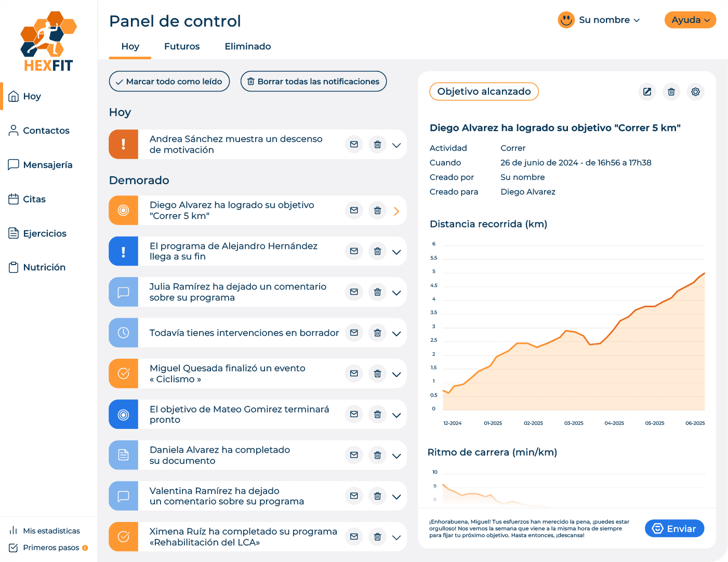Delete the Andrea Sánchez motivation notification
728x562 pixels.
coord(377,145)
